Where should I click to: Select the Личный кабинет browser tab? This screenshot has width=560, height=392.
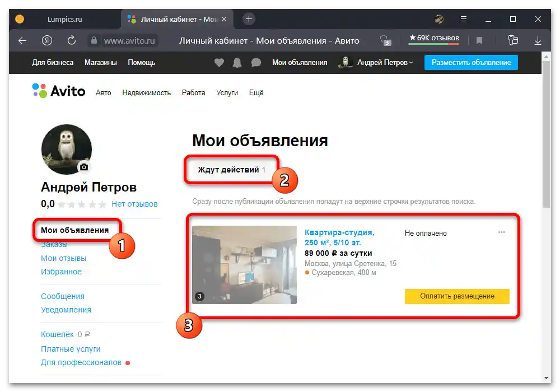[x=177, y=19]
